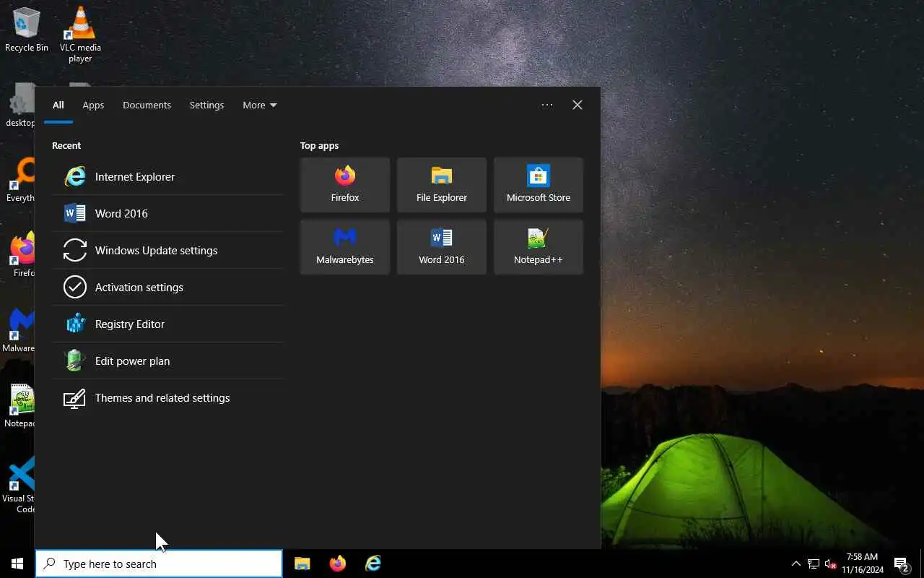Show hidden system tray icons
924x578 pixels.
pos(796,564)
